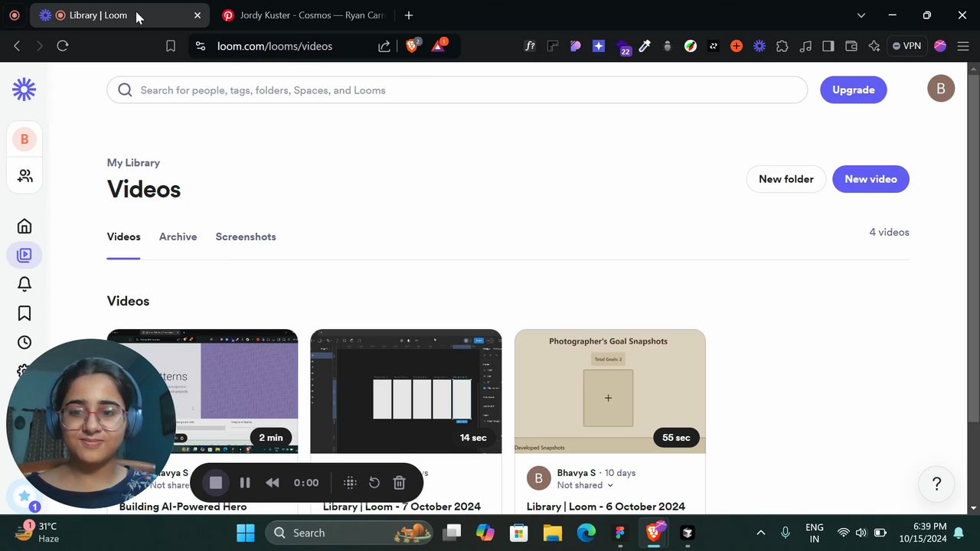Share the page using the address bar share icon
Viewport: 980px width, 551px height.
coord(384,46)
